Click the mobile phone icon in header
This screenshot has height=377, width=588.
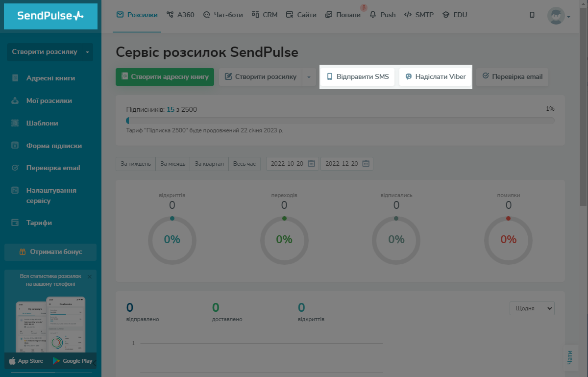532,15
